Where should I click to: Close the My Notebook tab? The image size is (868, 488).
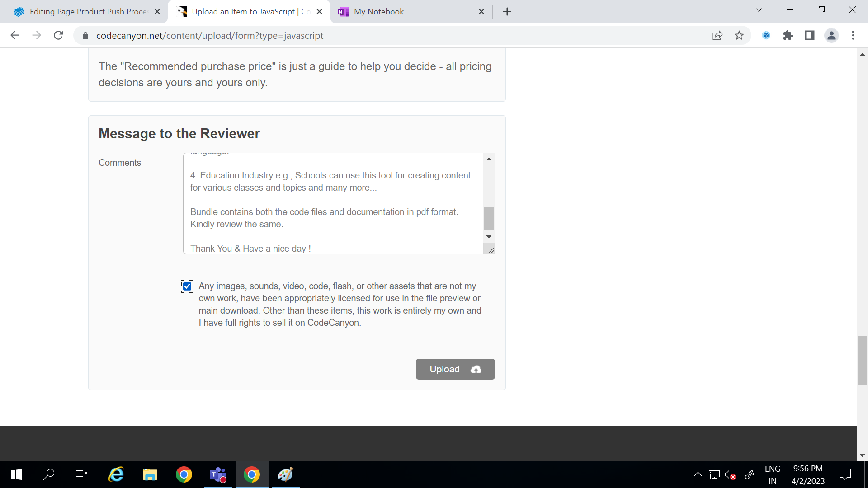click(481, 12)
